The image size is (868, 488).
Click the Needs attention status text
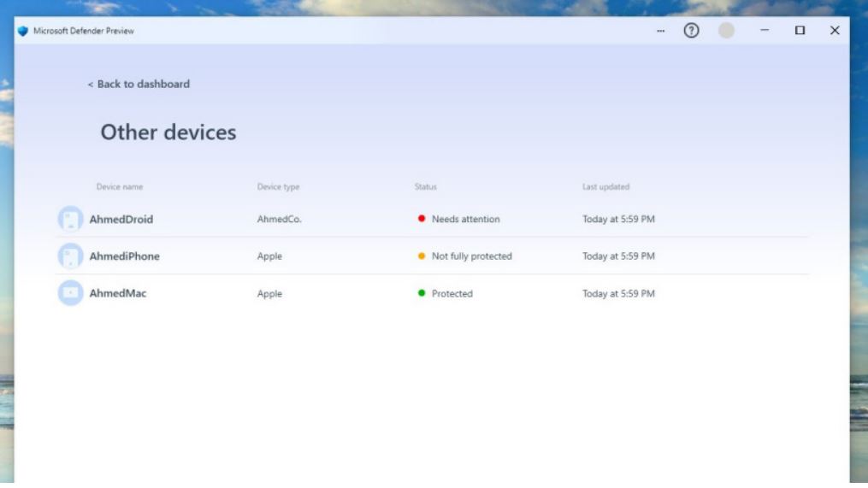tap(465, 220)
